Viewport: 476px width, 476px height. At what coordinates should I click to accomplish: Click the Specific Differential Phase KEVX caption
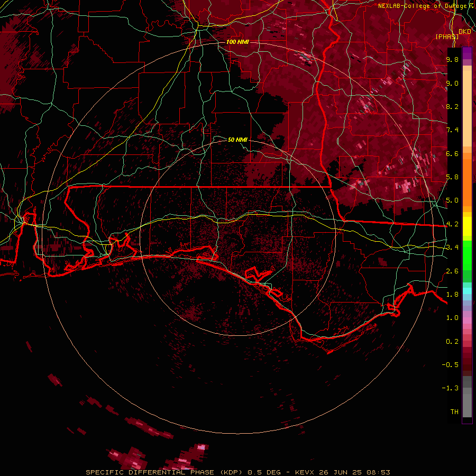tap(238, 472)
